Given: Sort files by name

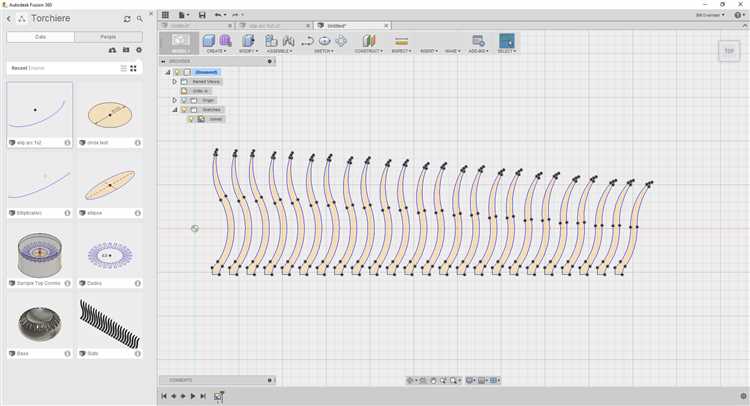Looking at the screenshot, I should coord(37,68).
